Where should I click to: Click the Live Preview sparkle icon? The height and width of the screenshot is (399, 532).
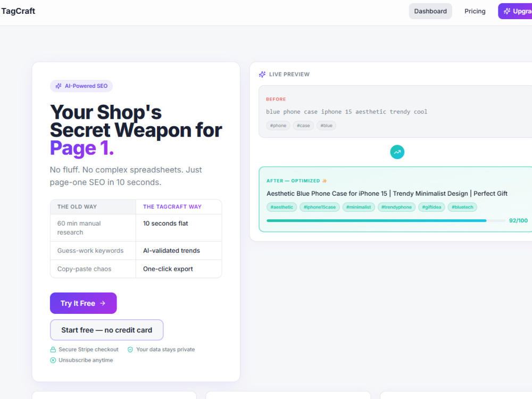tap(262, 74)
